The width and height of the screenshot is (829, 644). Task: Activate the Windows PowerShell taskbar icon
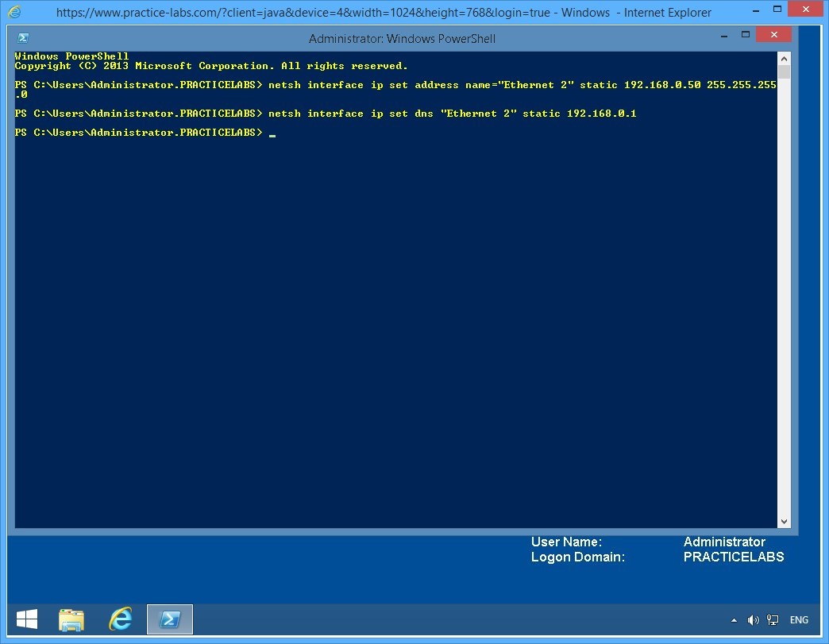point(169,619)
